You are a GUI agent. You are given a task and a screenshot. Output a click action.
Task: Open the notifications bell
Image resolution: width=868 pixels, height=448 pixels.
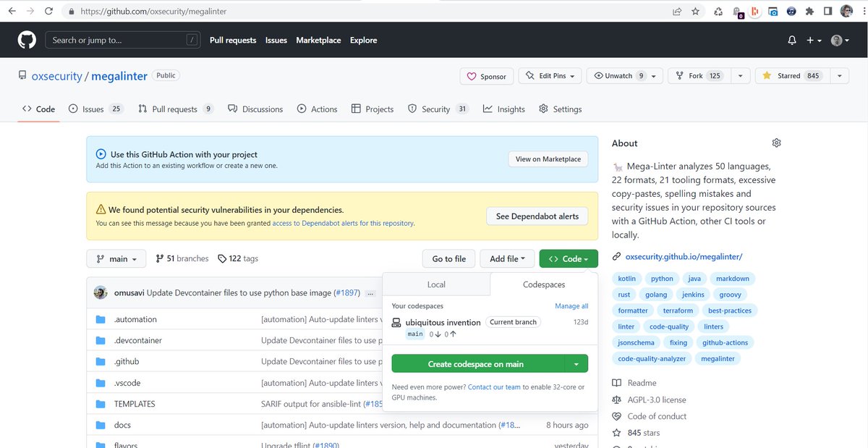(x=791, y=40)
